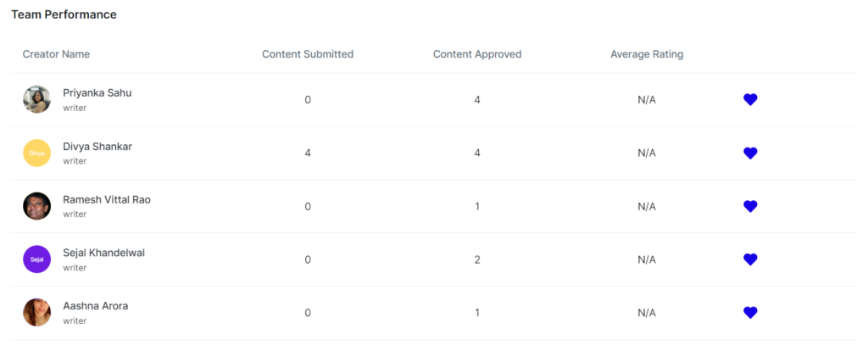The width and height of the screenshot is (868, 351).
Task: Select the Divya Shankar name link
Action: coord(97,147)
